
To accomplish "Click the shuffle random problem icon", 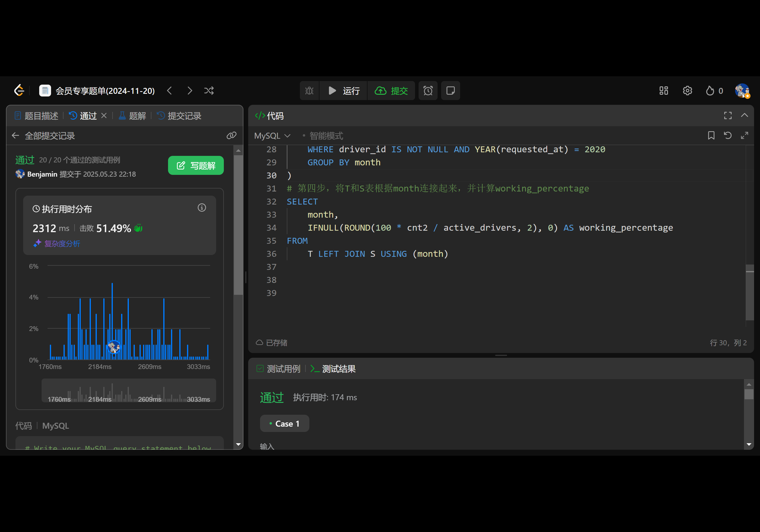I will tap(209, 91).
